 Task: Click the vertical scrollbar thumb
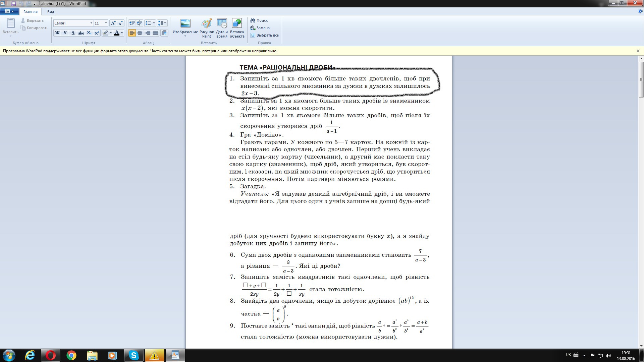[x=641, y=79]
